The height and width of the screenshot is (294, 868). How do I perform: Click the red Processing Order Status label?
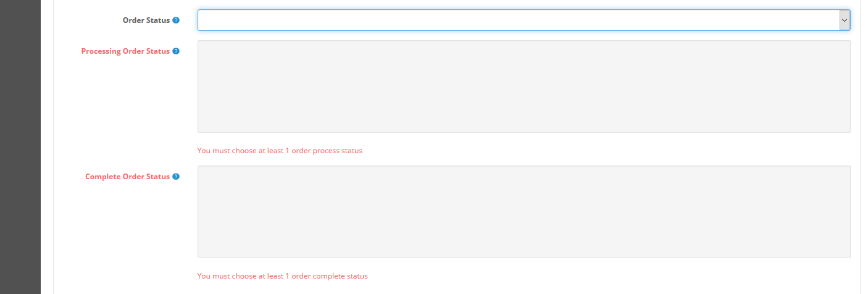(125, 51)
